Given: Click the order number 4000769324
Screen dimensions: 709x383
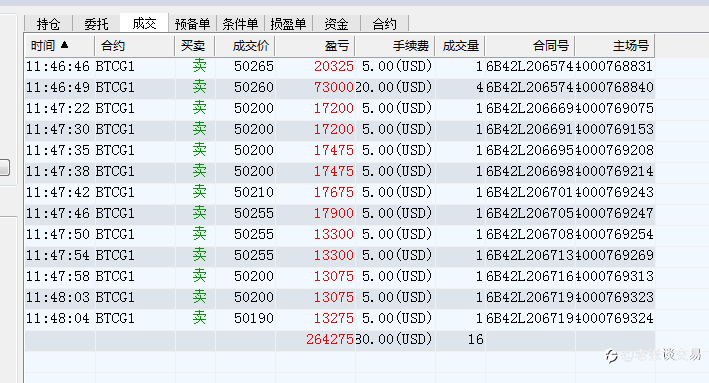Looking at the screenshot, I should (x=614, y=318).
